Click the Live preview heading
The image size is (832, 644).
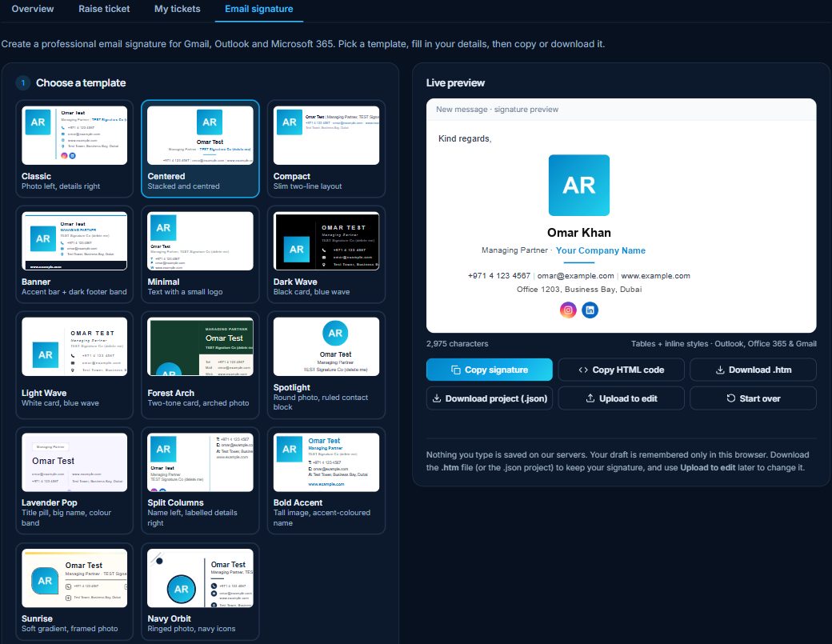[x=455, y=82]
